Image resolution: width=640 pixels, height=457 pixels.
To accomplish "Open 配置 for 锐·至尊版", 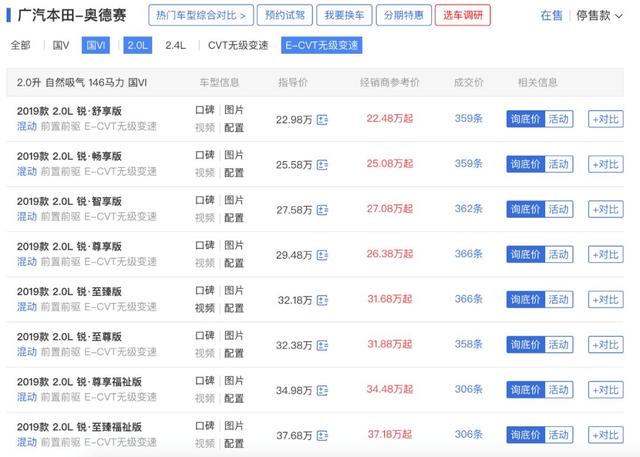I will pos(234,353).
